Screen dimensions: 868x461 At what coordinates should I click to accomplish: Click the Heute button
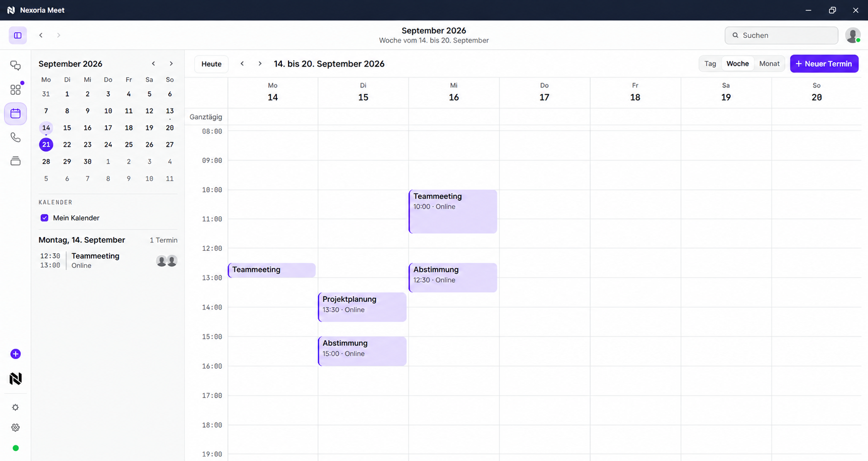211,64
